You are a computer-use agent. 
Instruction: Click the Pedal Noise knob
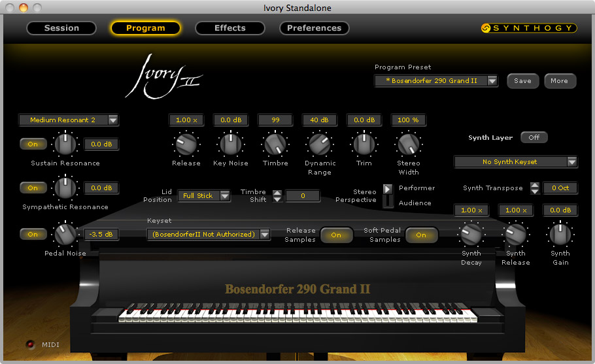[65, 234]
